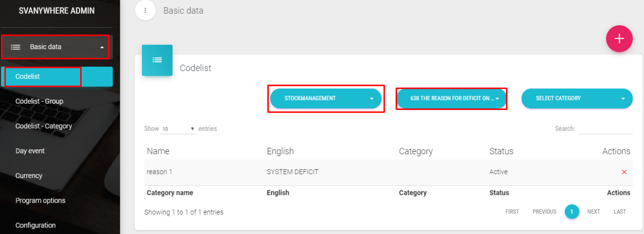644x234 pixels.
Task: Go to Codelist - Category page
Action: tap(44, 126)
